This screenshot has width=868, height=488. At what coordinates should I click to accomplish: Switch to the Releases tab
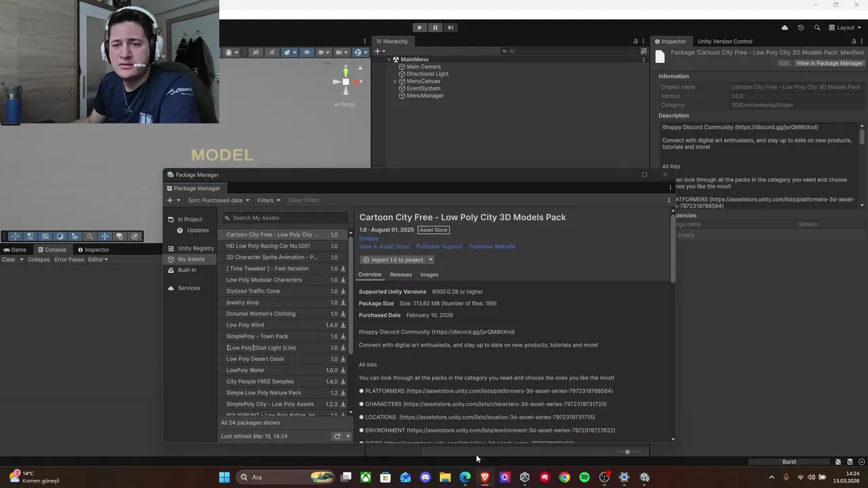click(x=401, y=274)
